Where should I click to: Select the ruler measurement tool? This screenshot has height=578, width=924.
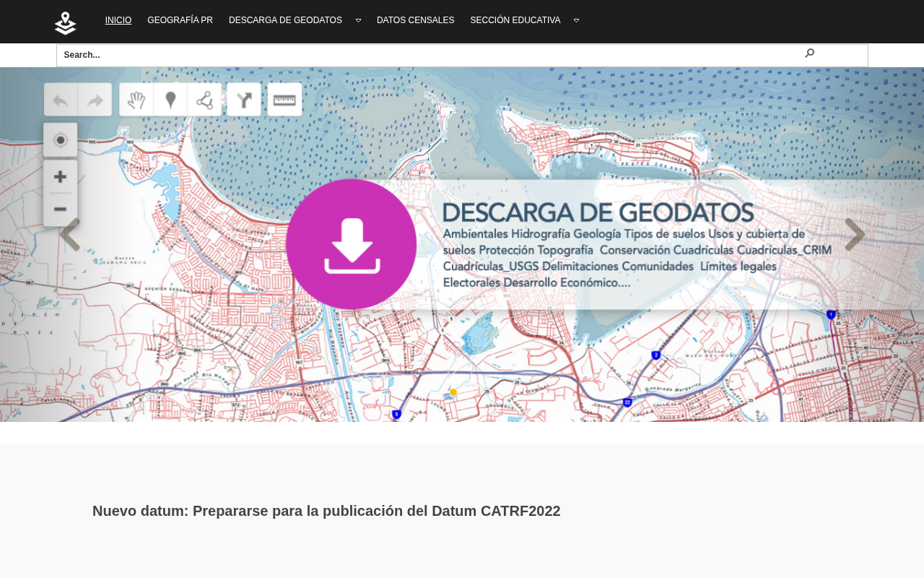(x=284, y=100)
